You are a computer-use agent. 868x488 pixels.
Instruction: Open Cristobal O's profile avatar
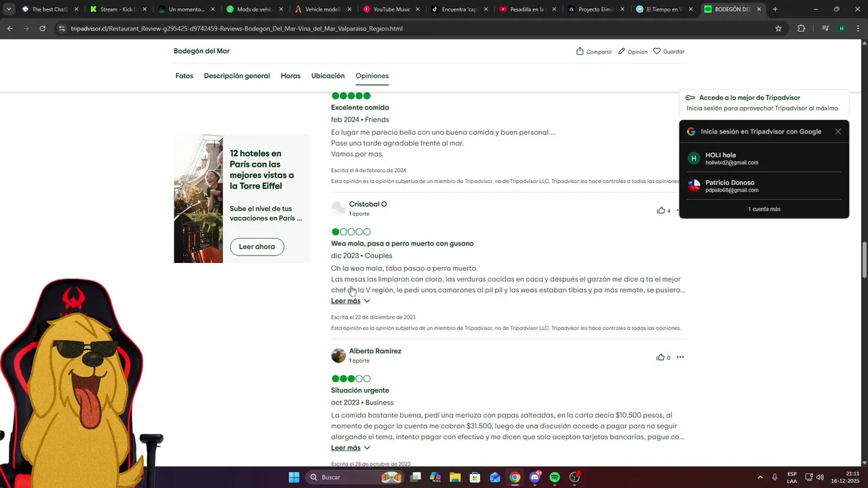pyautogui.click(x=338, y=209)
